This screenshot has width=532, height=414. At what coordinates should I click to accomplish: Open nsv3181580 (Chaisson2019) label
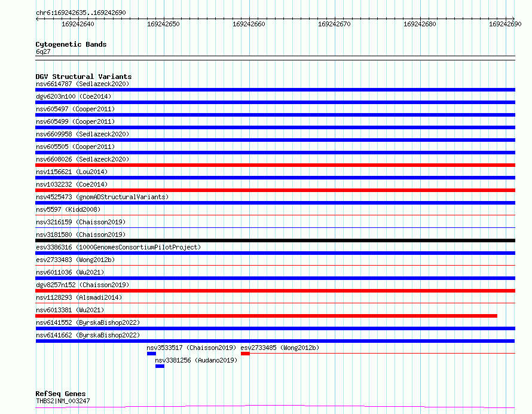(81, 235)
